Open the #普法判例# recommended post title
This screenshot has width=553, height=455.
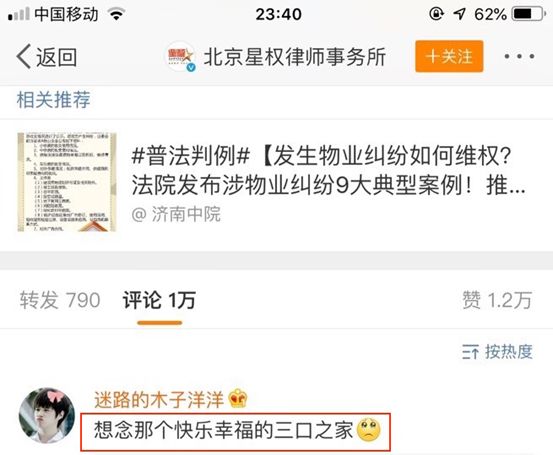(328, 170)
